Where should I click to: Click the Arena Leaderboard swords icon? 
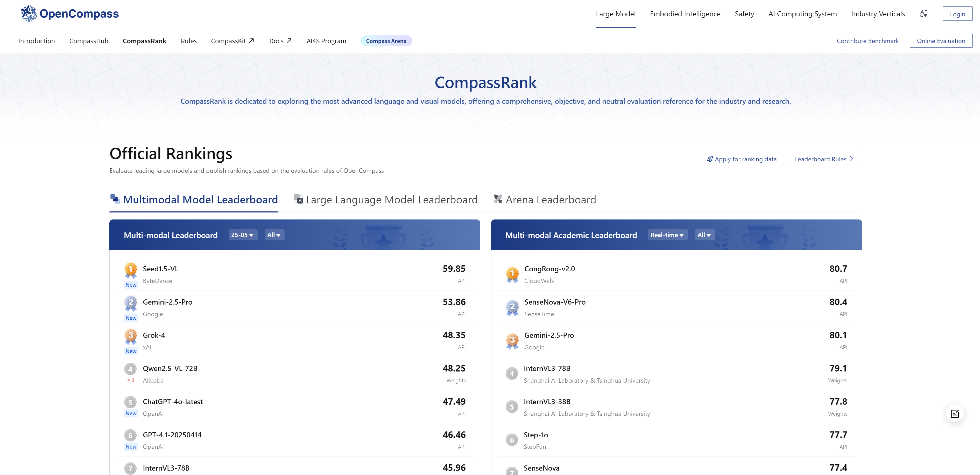498,199
